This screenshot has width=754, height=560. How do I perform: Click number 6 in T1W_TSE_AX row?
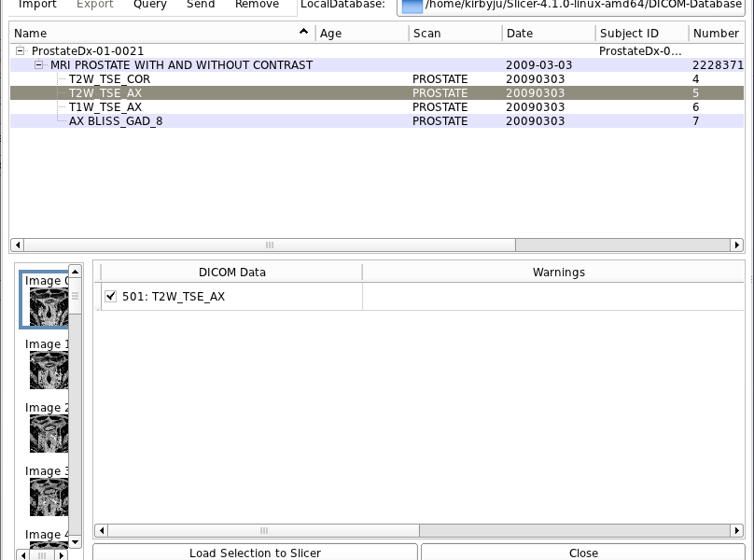(695, 106)
